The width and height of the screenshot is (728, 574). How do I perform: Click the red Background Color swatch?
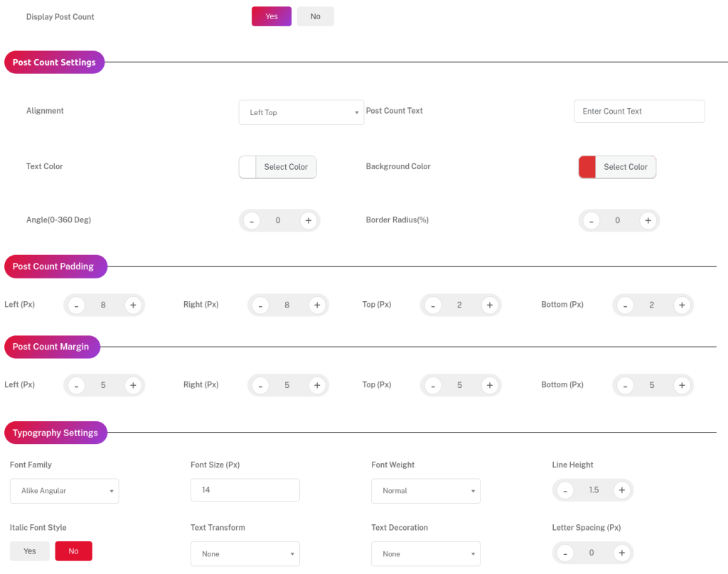(x=587, y=167)
